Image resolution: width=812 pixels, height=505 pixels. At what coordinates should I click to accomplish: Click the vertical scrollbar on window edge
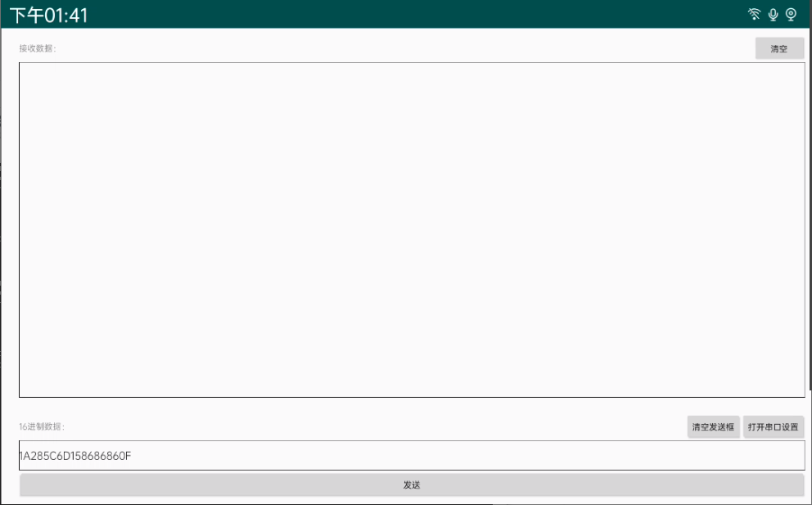coord(810,207)
